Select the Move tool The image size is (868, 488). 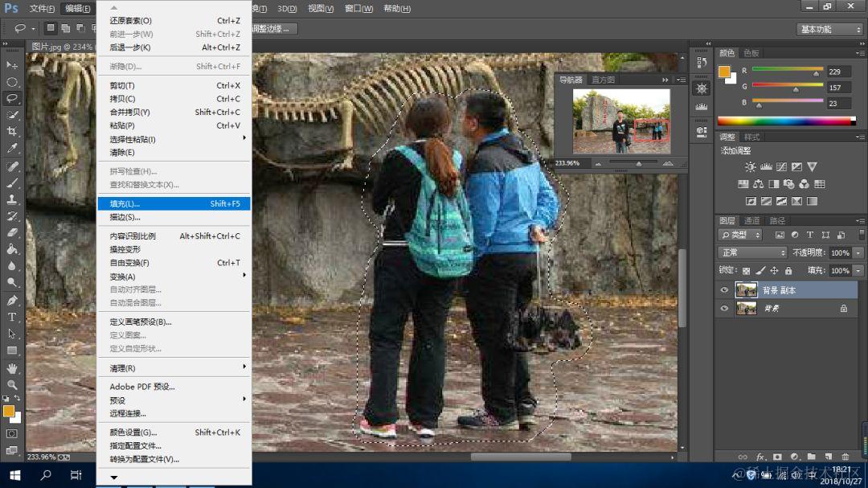coord(11,65)
